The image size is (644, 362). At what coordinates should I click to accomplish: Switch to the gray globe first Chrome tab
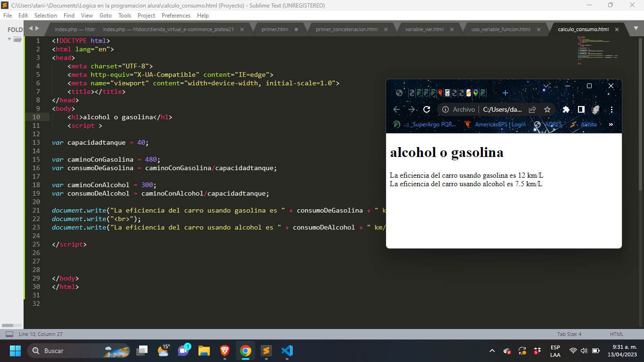coord(399,93)
